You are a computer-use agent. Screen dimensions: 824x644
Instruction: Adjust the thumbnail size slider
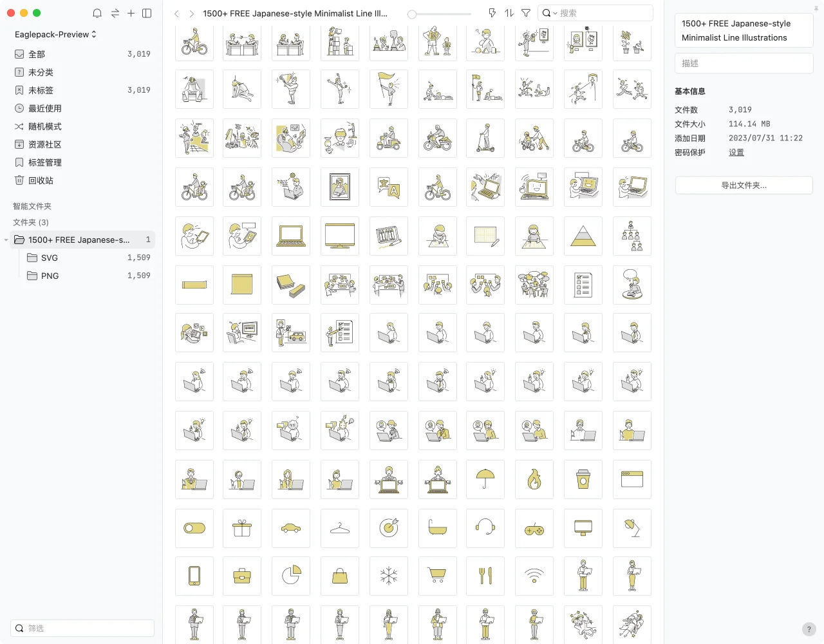coord(413,14)
